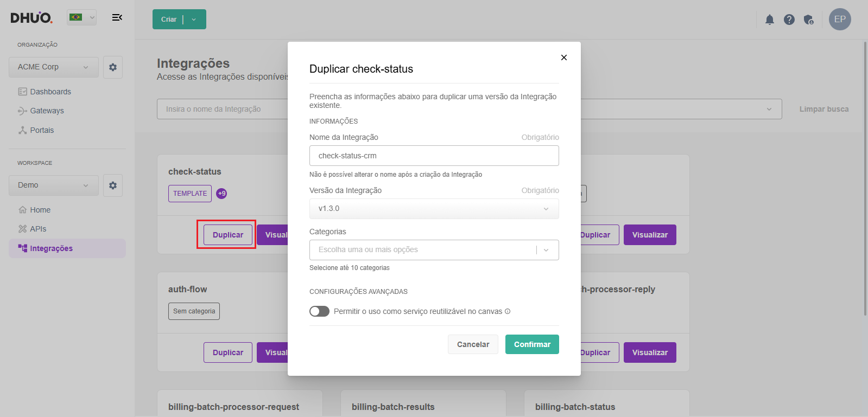
Task: Click the info icon beside canvas option
Action: coord(508,311)
